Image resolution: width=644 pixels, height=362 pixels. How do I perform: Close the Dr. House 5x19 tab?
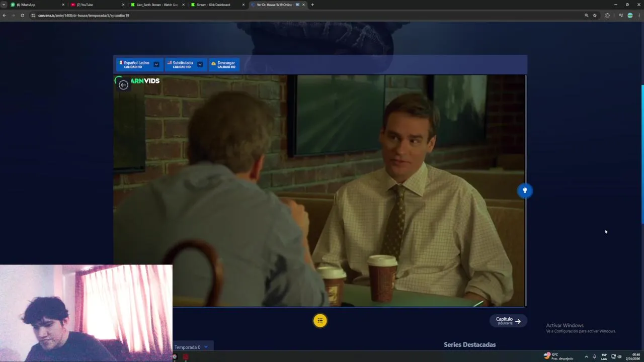tap(303, 5)
